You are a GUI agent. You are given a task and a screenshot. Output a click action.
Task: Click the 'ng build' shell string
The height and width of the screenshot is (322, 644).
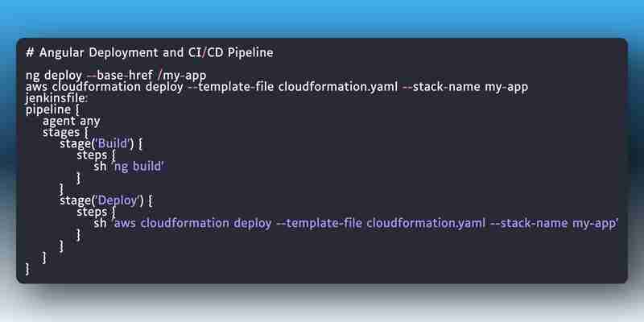pos(138,167)
